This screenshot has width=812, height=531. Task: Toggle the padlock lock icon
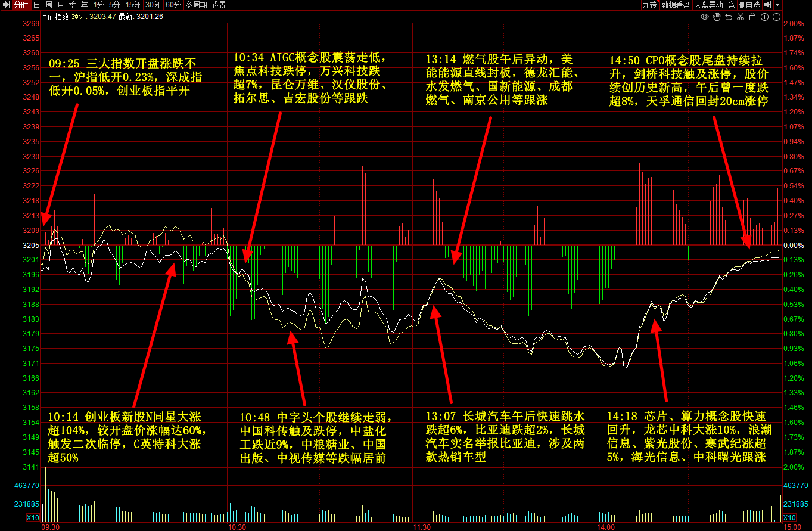(x=753, y=17)
